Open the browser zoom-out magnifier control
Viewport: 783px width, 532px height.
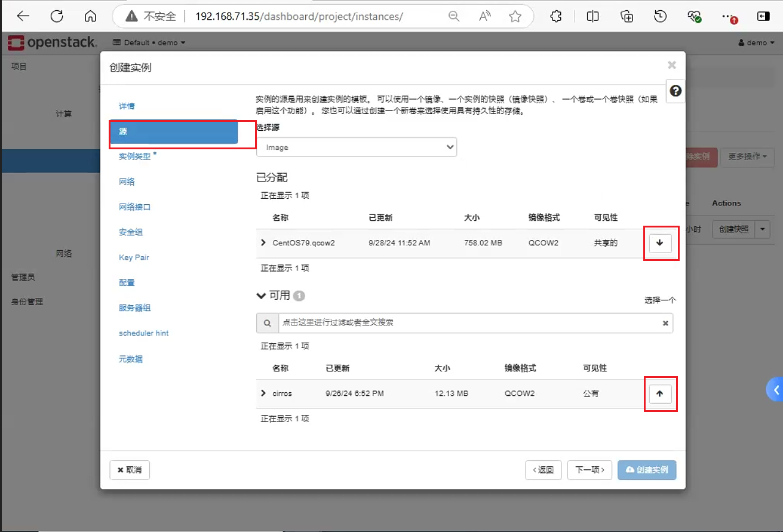[x=454, y=17]
